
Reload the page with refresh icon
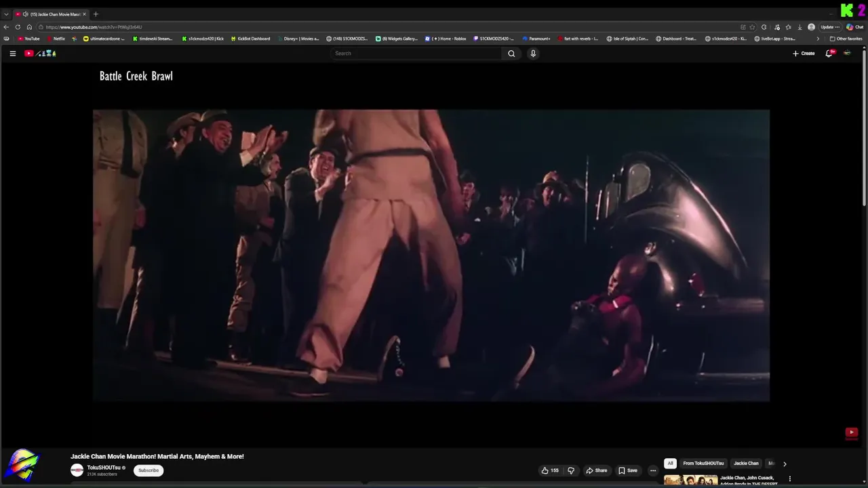click(x=18, y=27)
